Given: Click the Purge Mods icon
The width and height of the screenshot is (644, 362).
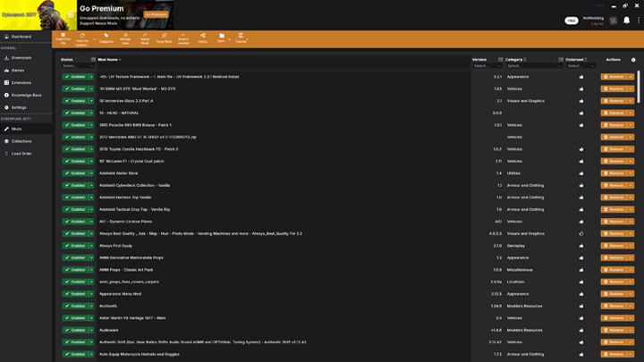Looking at the screenshot, I should point(164,38).
